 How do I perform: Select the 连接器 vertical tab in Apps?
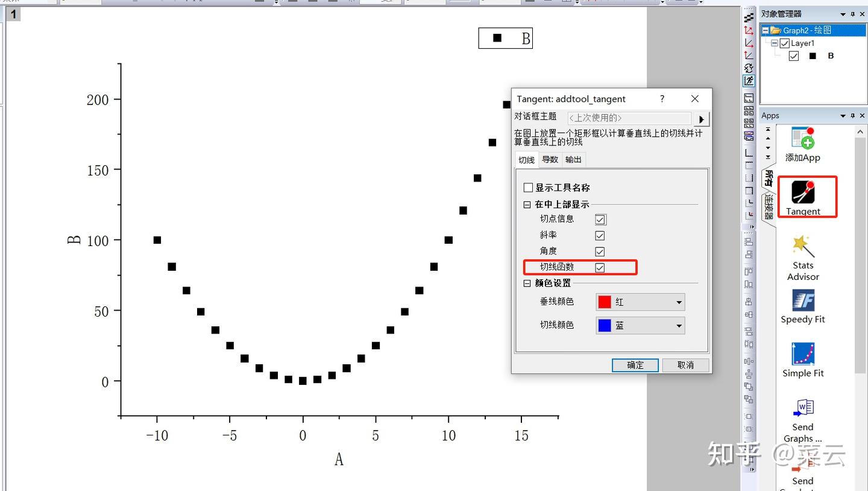(769, 208)
